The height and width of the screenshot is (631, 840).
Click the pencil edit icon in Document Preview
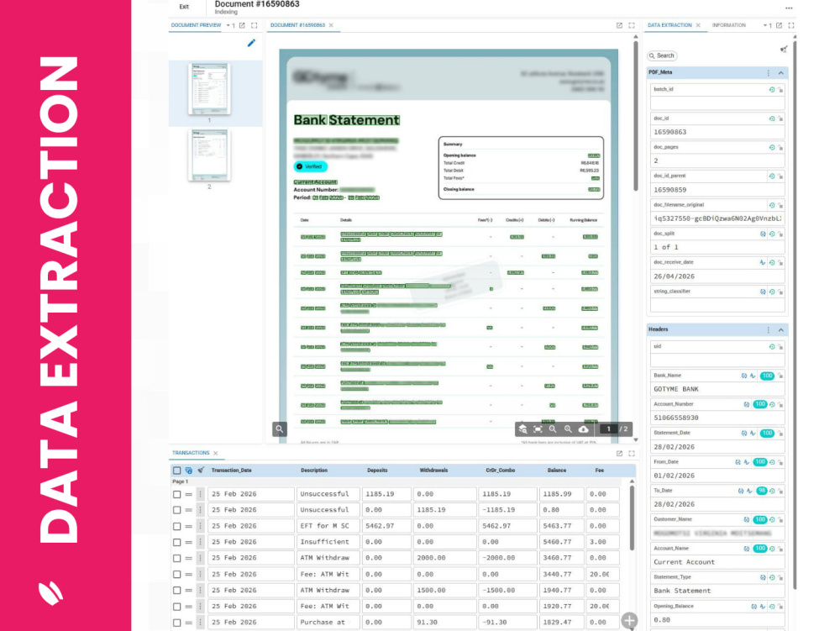coord(251,43)
